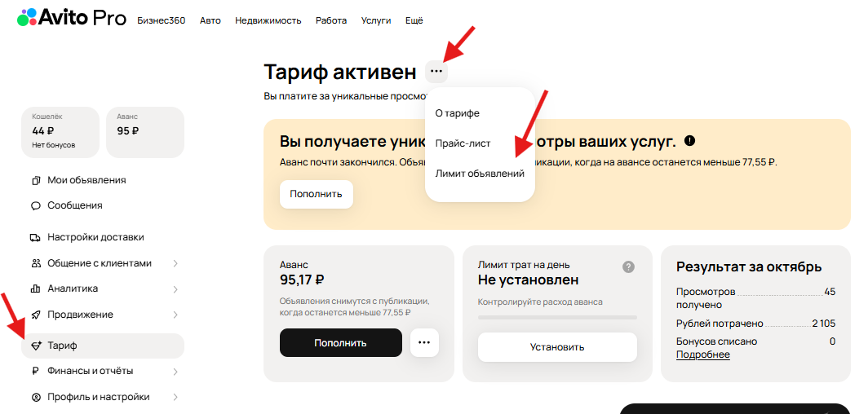Screen dimensions: 868x414
Task: Click the daily spend limit progress bar
Action: 557,317
